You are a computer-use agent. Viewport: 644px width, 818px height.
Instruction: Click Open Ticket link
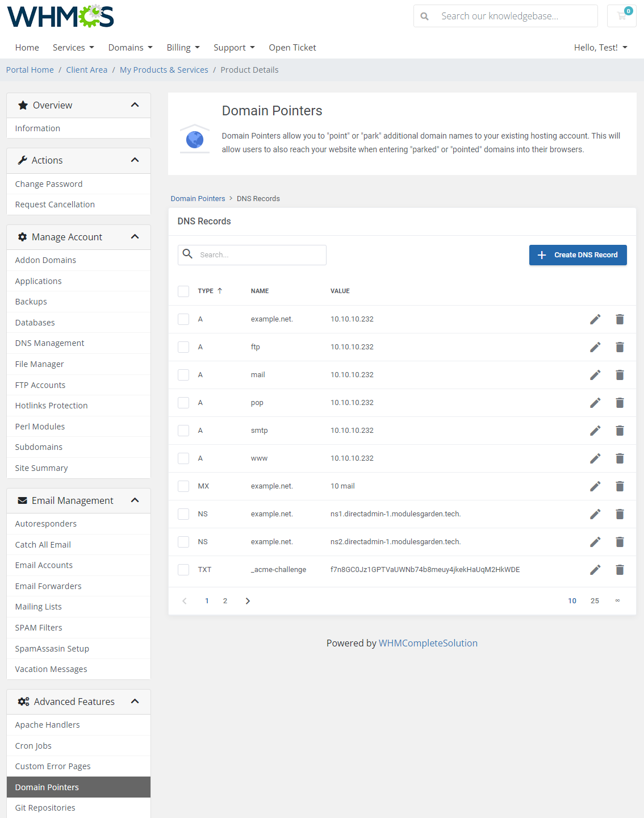click(292, 48)
